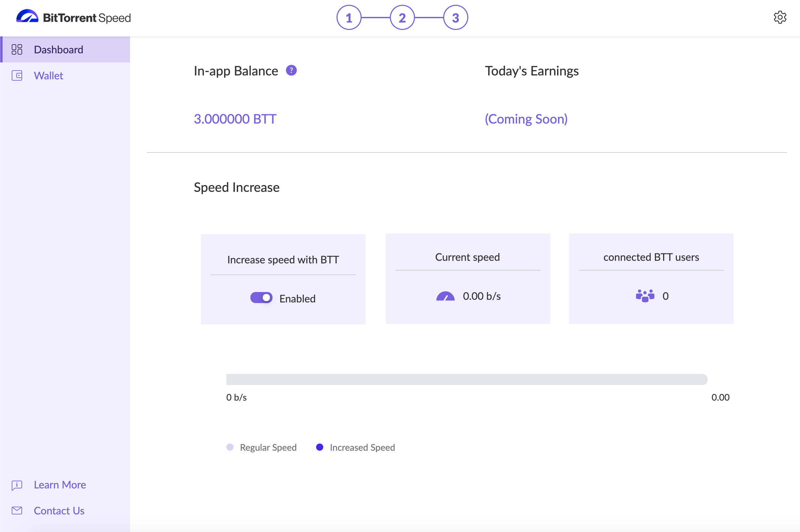Viewport: 800px width, 532px height.
Task: Click the connected users group icon
Action: pyautogui.click(x=645, y=296)
